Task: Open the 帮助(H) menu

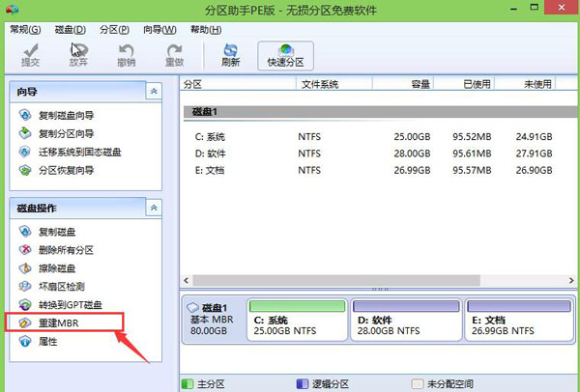Action: pyautogui.click(x=206, y=30)
